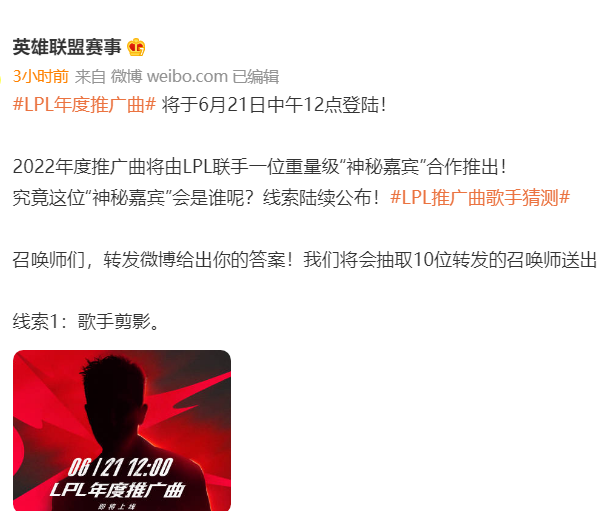Click the 来自 source prefix text
The height and width of the screenshot is (511, 597).
90,77
